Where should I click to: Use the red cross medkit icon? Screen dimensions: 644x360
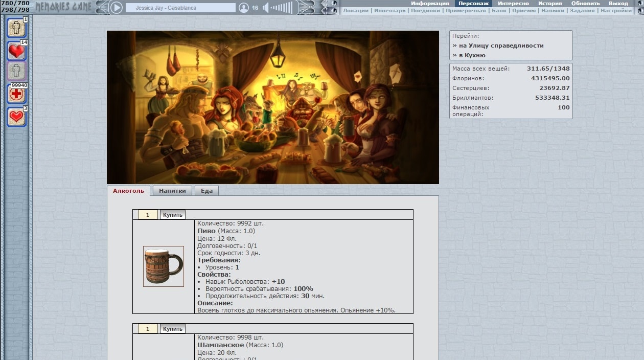[x=16, y=94]
